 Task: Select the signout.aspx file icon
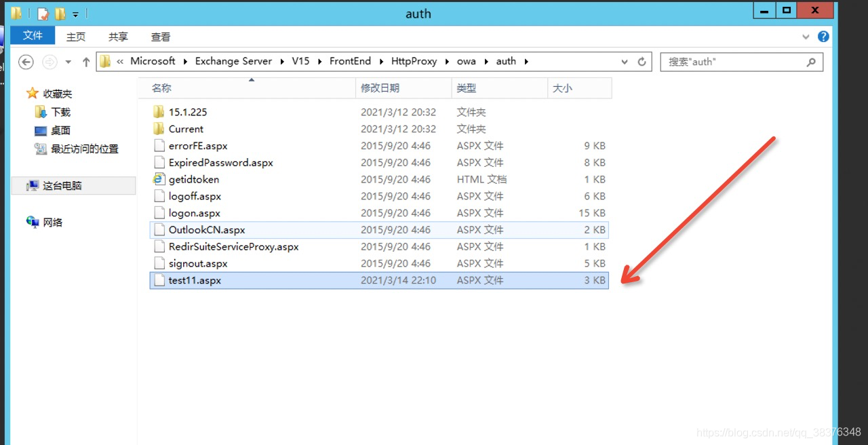coord(159,263)
